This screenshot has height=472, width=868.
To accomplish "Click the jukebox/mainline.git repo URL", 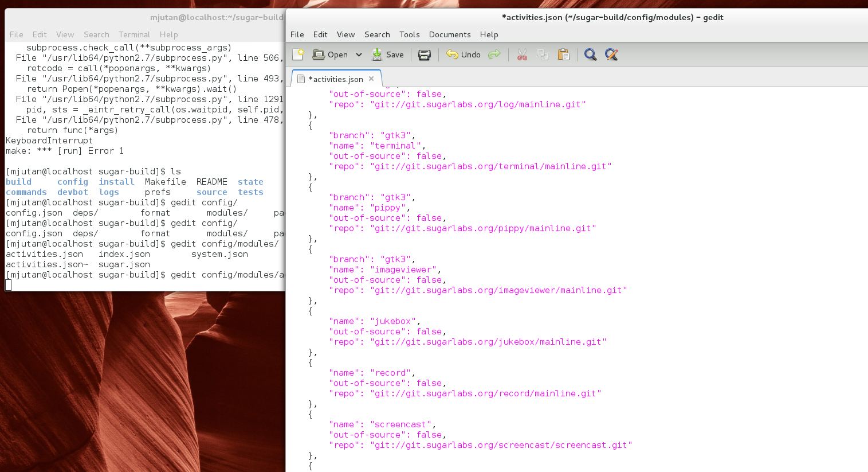I will (488, 342).
